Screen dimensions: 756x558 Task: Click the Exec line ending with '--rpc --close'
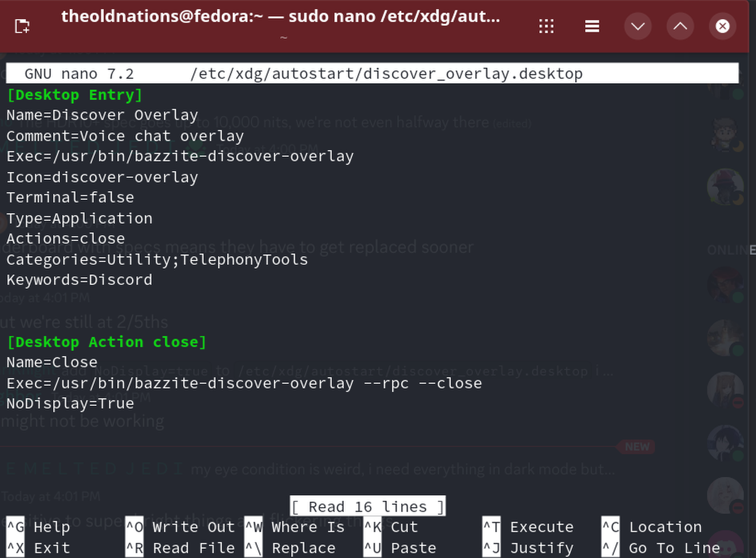click(x=244, y=383)
